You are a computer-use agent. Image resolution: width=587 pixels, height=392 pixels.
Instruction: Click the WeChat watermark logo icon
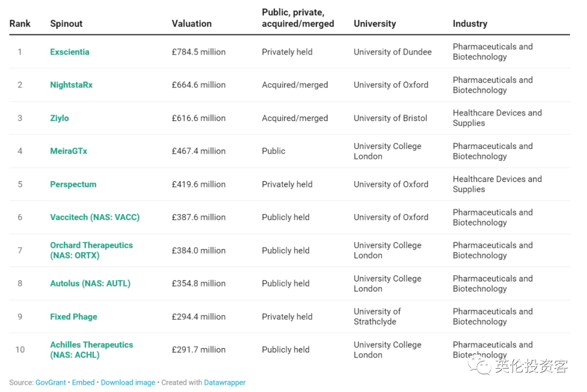click(481, 366)
